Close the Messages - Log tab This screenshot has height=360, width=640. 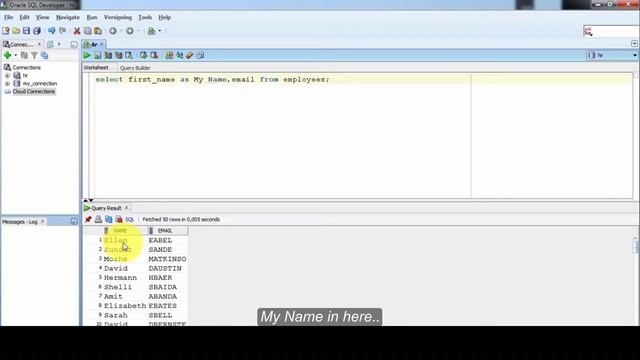coord(42,222)
